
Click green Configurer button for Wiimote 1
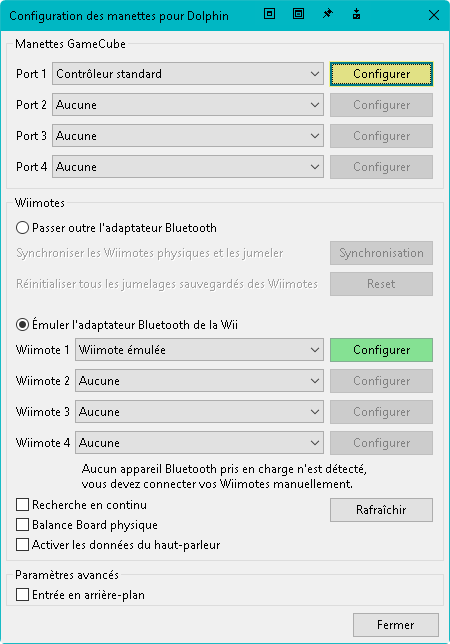pos(381,350)
